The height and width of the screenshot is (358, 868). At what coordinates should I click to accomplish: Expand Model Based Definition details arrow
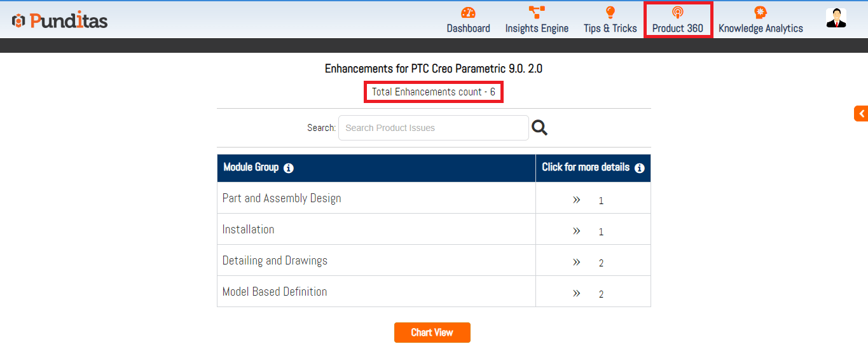coord(576,293)
